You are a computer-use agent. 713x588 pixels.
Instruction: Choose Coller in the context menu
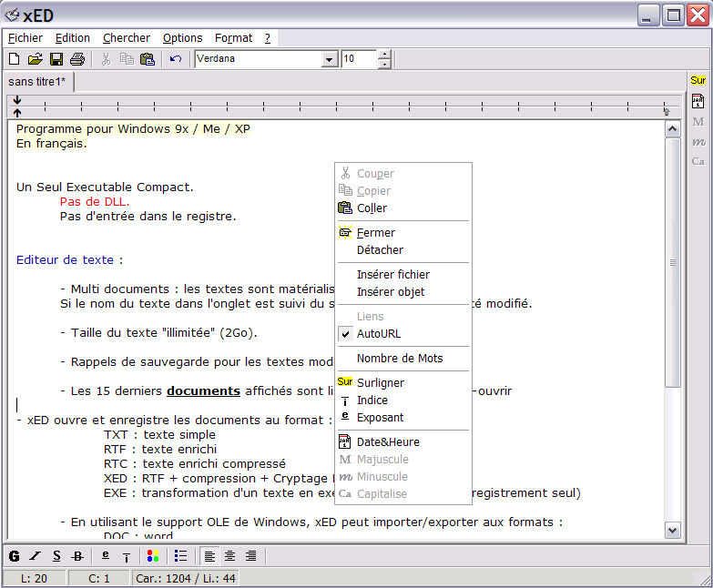click(402, 208)
